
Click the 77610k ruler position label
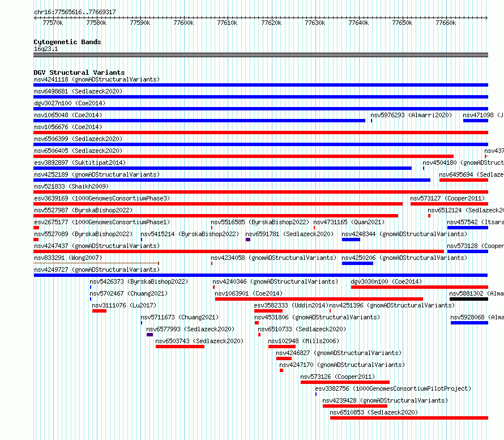click(x=227, y=23)
